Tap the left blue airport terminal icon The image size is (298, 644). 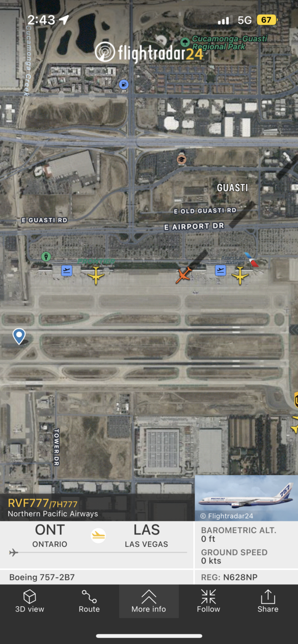[67, 271]
